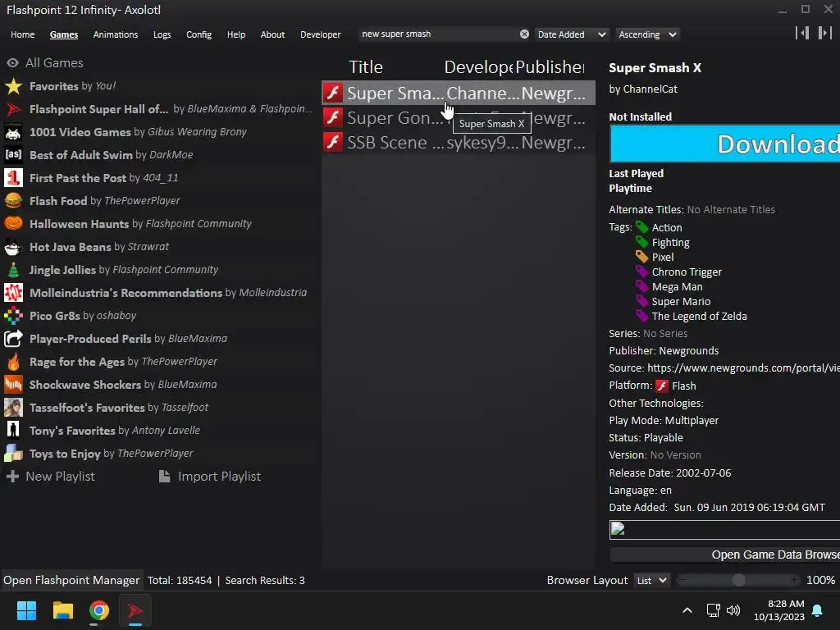Viewport: 840px width, 630px height.
Task: Click the Chrono Trigger tag
Action: click(x=687, y=272)
